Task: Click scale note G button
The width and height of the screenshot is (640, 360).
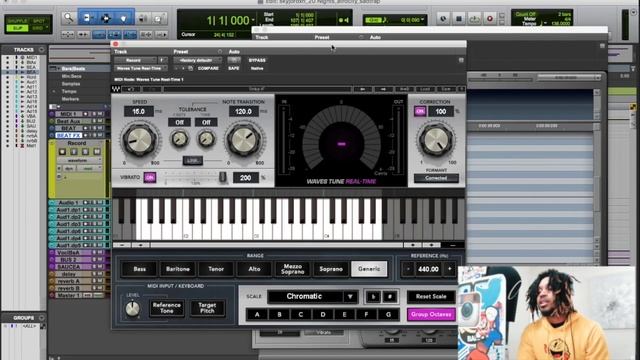Action: click(388, 314)
